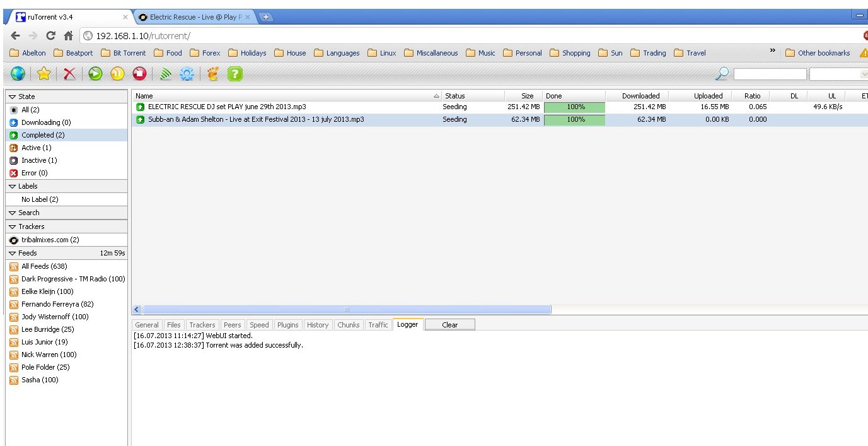Click browser Home icon
868x446 pixels.
tap(69, 36)
